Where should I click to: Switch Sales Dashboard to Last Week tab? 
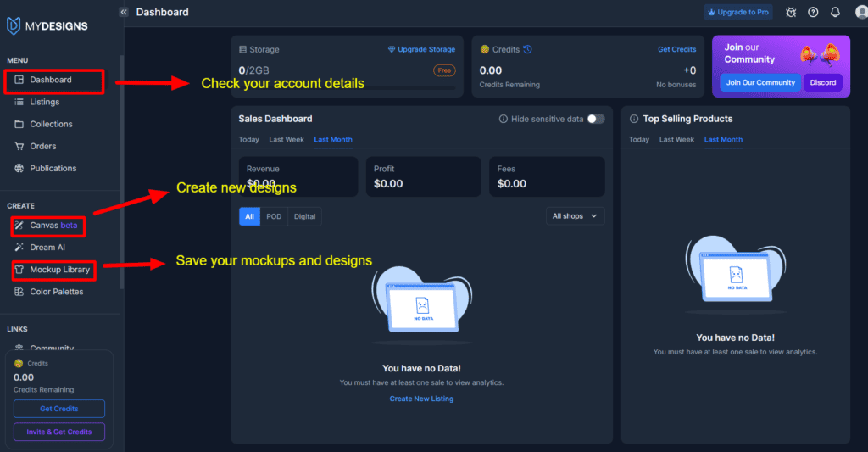click(287, 140)
